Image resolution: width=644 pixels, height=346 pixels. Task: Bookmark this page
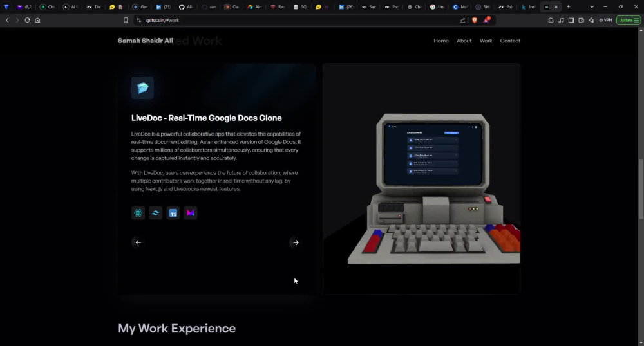[x=126, y=20]
